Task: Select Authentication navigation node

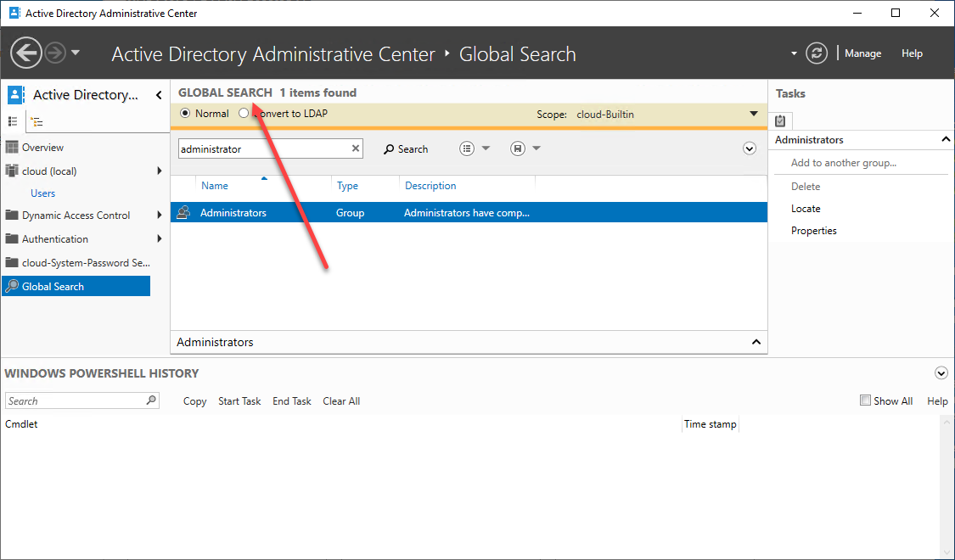Action: (55, 238)
